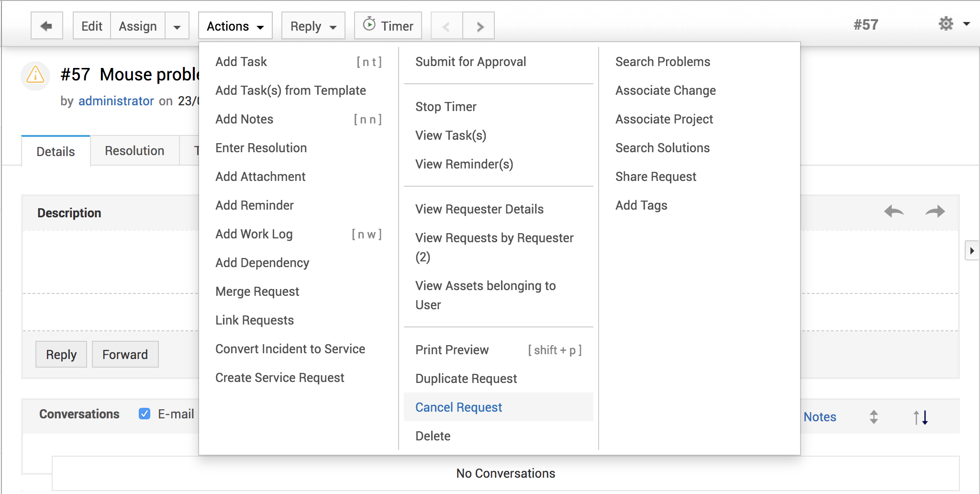Viewport: 980px width, 494px height.
Task: Click the Forward button
Action: pyautogui.click(x=125, y=354)
